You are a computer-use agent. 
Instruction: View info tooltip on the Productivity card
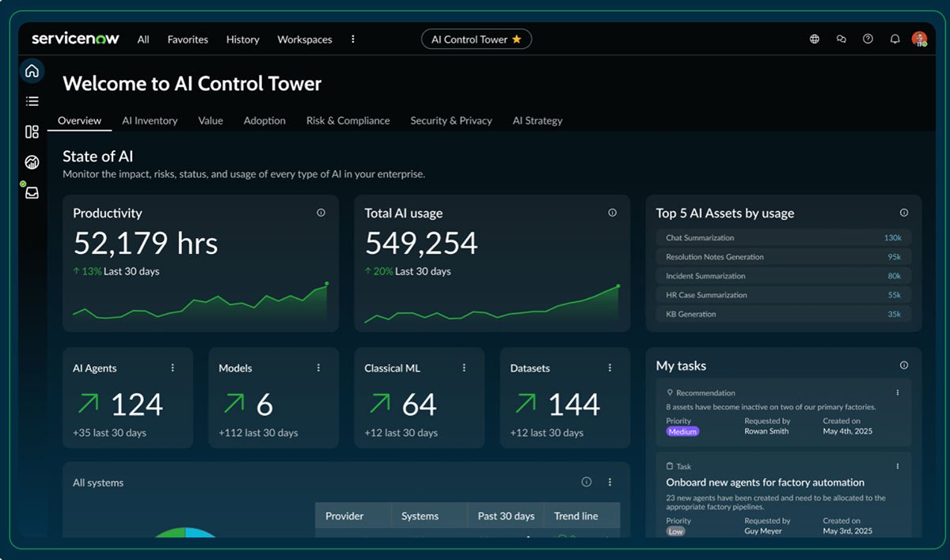(x=321, y=212)
